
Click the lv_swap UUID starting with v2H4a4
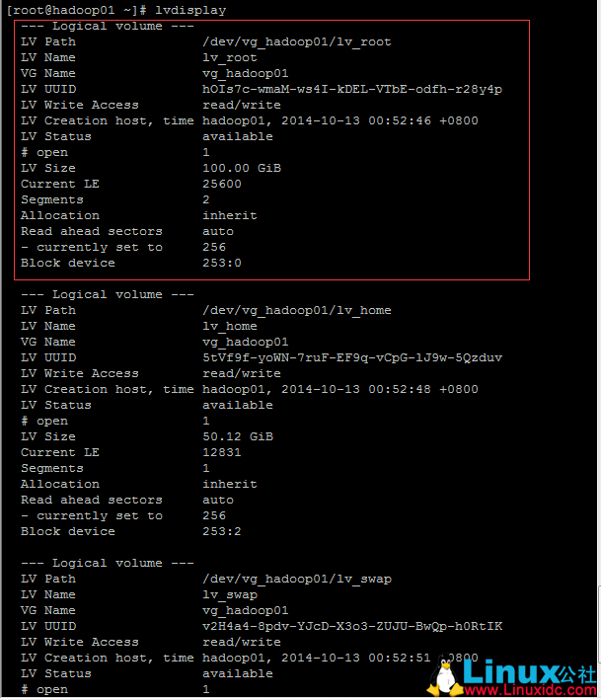(352, 626)
